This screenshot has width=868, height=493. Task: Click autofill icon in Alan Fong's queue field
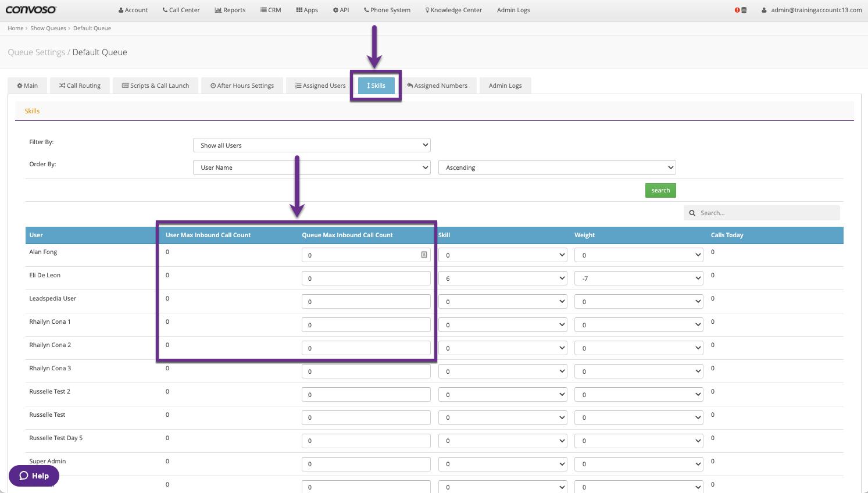(424, 255)
